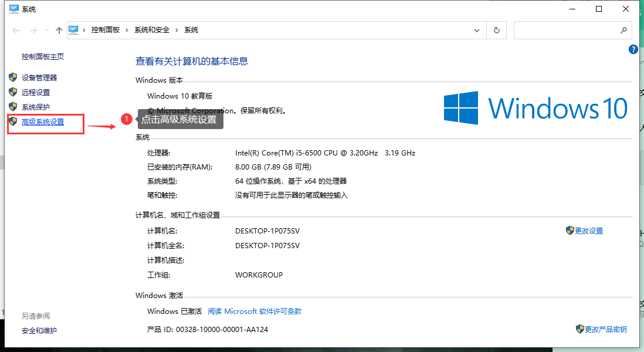
Task: Maximize the 系统 window
Action: click(x=599, y=9)
